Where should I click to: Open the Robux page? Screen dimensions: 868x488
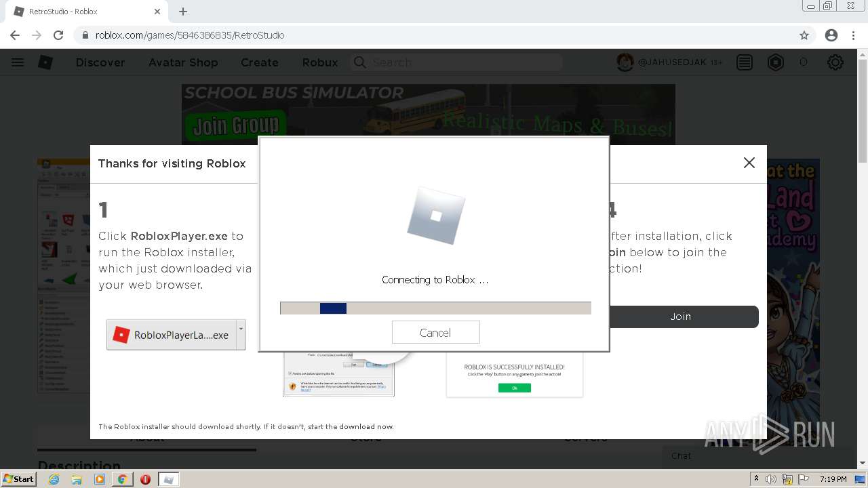(320, 62)
